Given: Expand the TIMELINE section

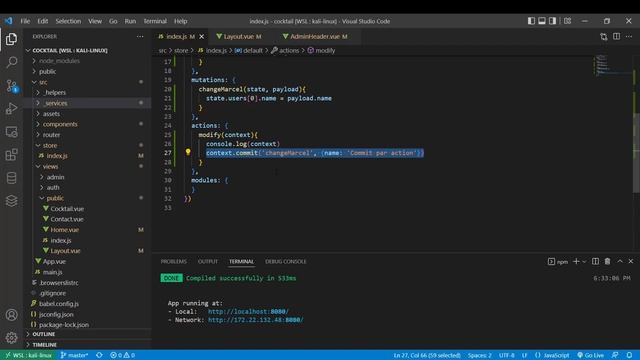Looking at the screenshot, I should click(x=87, y=344).
